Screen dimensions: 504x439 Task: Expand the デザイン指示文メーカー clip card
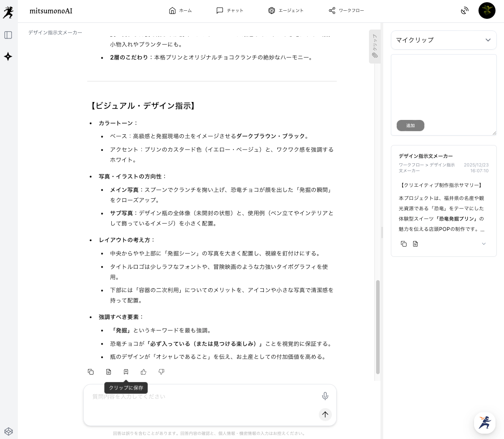point(483,244)
